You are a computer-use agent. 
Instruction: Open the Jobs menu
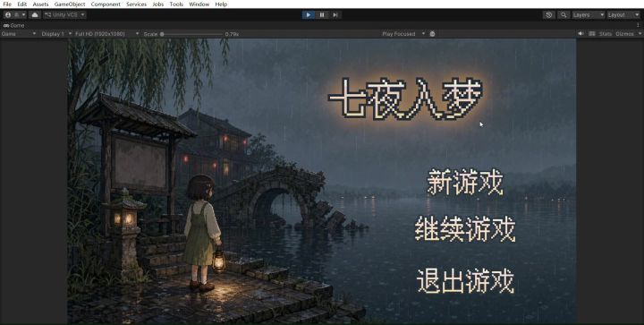[157, 4]
